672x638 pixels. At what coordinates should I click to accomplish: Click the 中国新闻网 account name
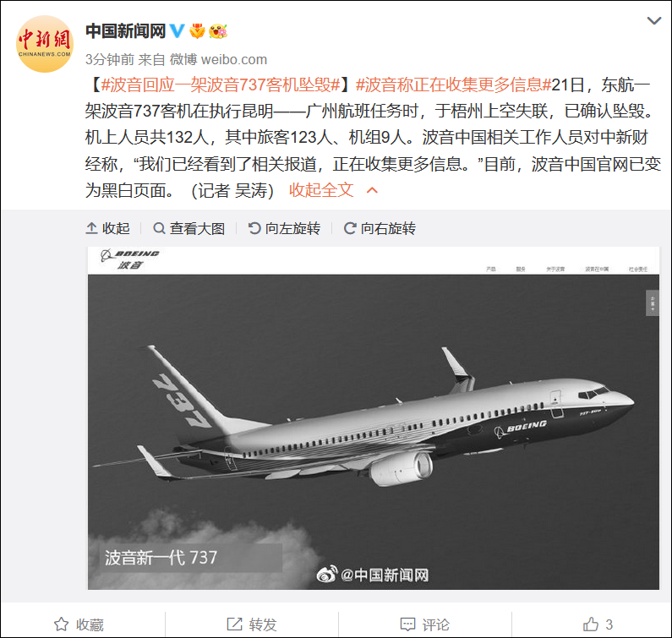coord(126,31)
